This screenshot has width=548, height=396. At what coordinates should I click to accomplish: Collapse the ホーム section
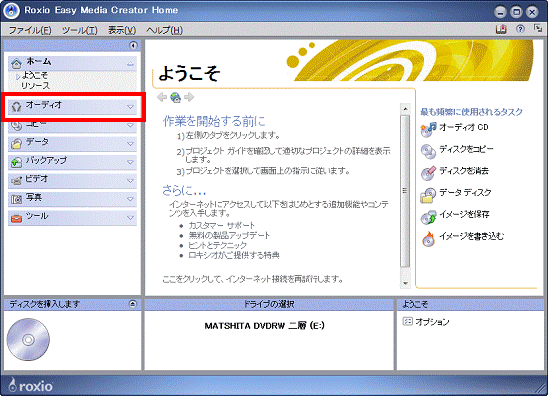pyautogui.click(x=130, y=64)
